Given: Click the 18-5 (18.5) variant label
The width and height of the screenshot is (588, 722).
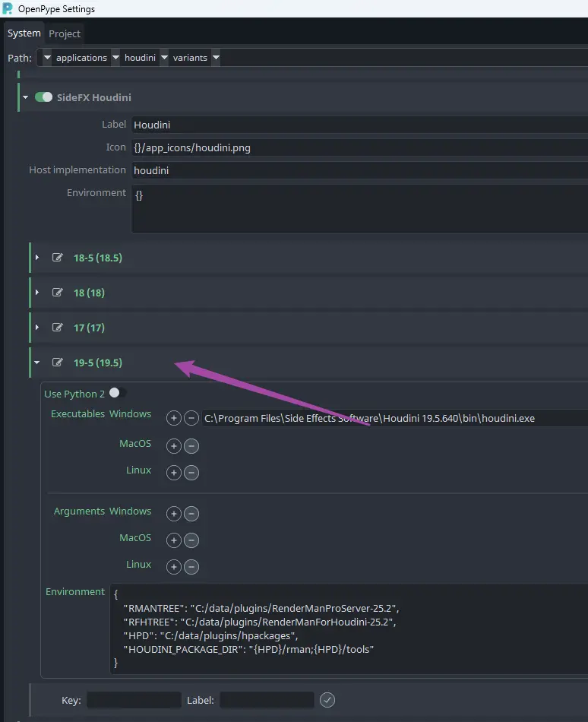Looking at the screenshot, I should click(x=98, y=258).
